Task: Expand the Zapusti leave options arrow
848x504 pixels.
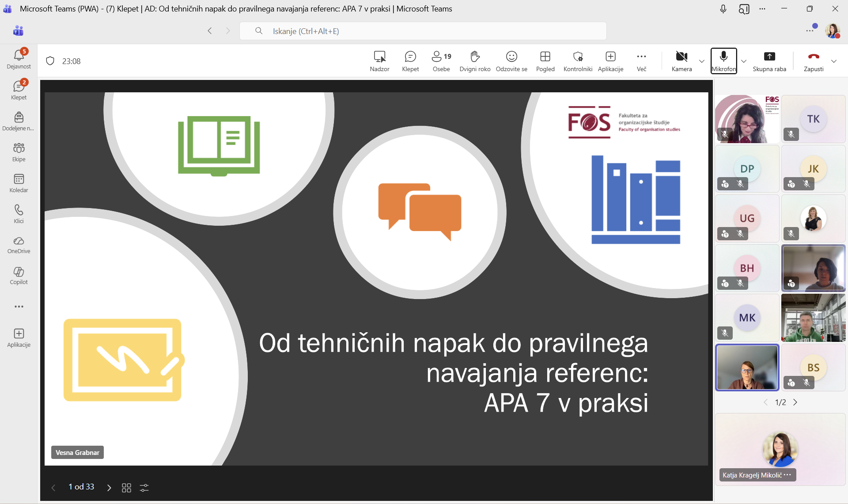Action: click(834, 61)
